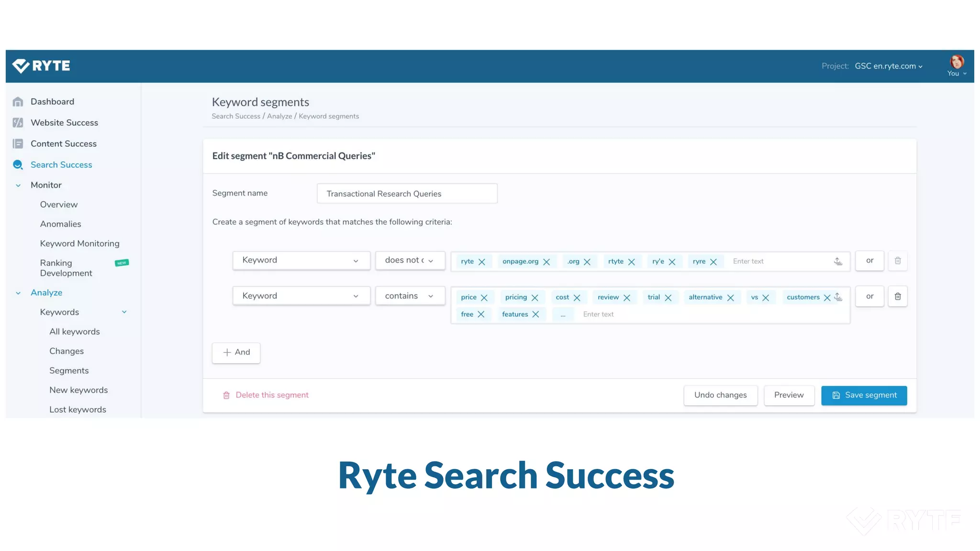Open Anomalies under Monitor
The width and height of the screenshot is (980, 551).
click(61, 224)
